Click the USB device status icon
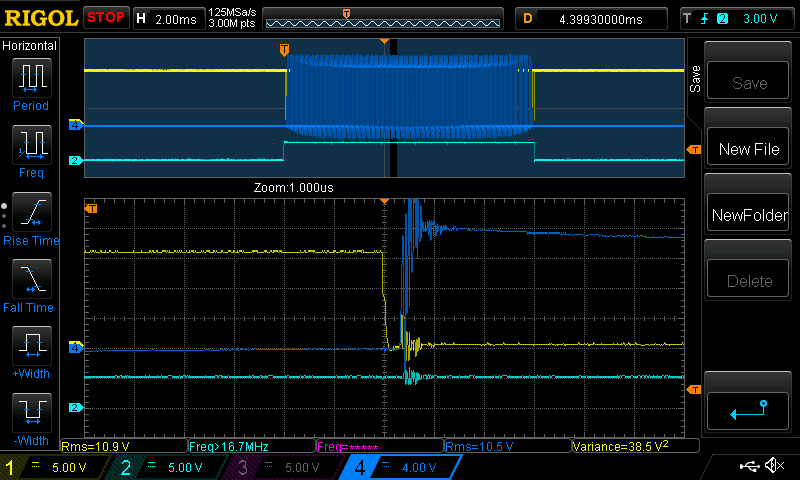This screenshot has width=800, height=480. (x=749, y=466)
